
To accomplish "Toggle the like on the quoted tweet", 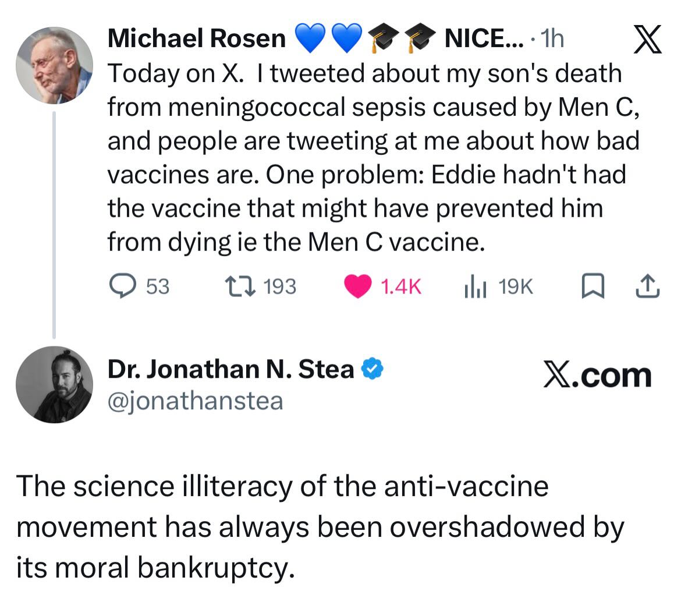I will [x=357, y=285].
